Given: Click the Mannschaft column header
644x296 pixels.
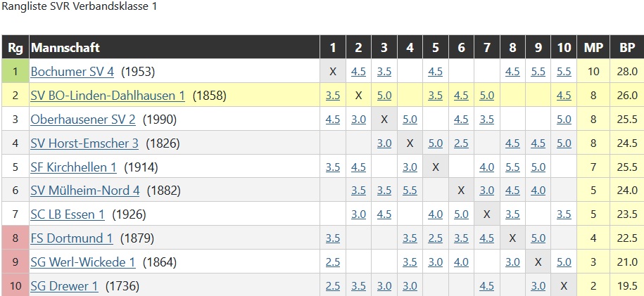Looking at the screenshot, I should click(x=65, y=48).
